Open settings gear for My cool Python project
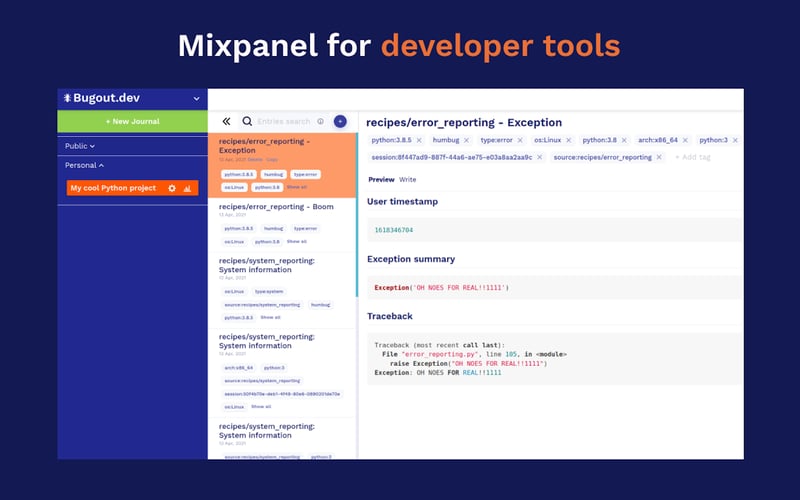Image resolution: width=800 pixels, height=500 pixels. pos(172,188)
